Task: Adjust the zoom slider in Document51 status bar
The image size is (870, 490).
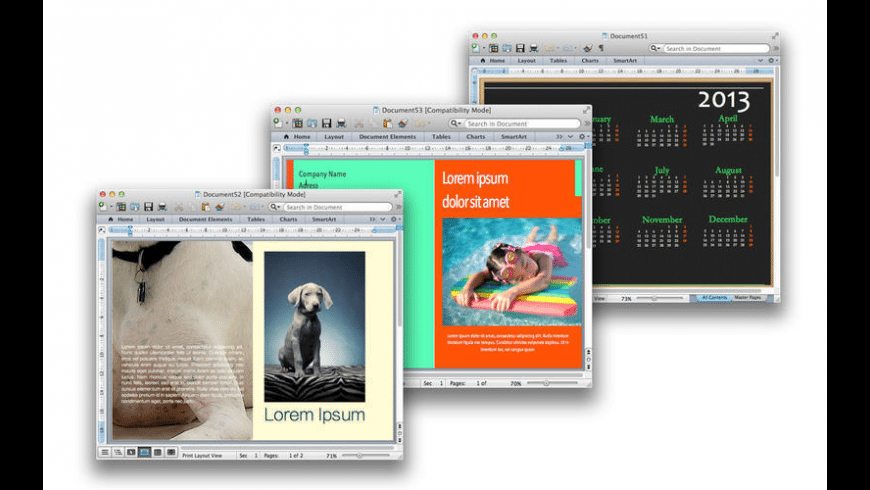Action: [x=655, y=298]
